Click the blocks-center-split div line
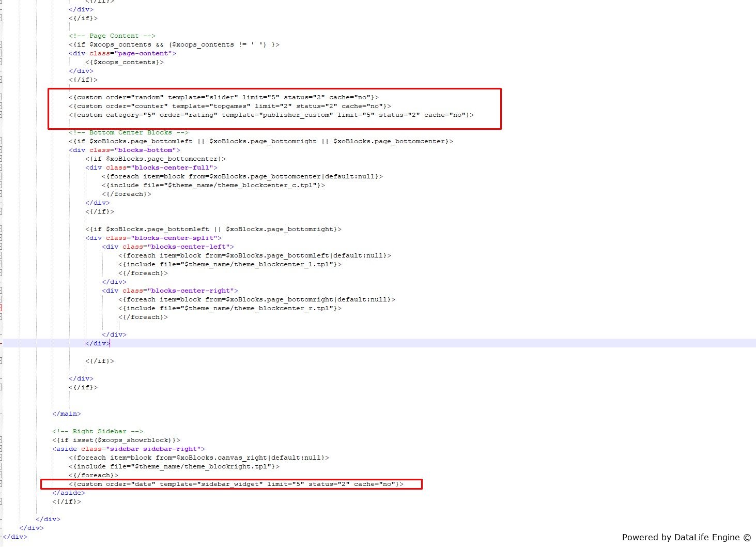The height and width of the screenshot is (547, 756). coord(153,238)
